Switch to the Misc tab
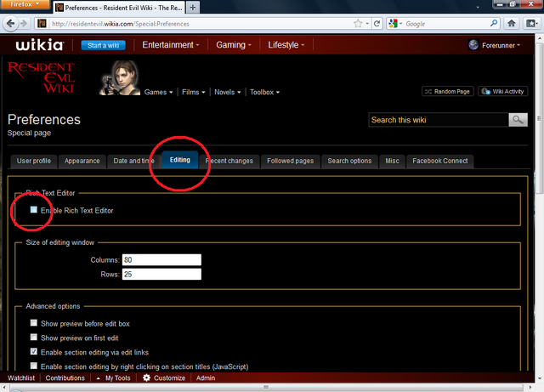The height and width of the screenshot is (392, 544). [392, 161]
